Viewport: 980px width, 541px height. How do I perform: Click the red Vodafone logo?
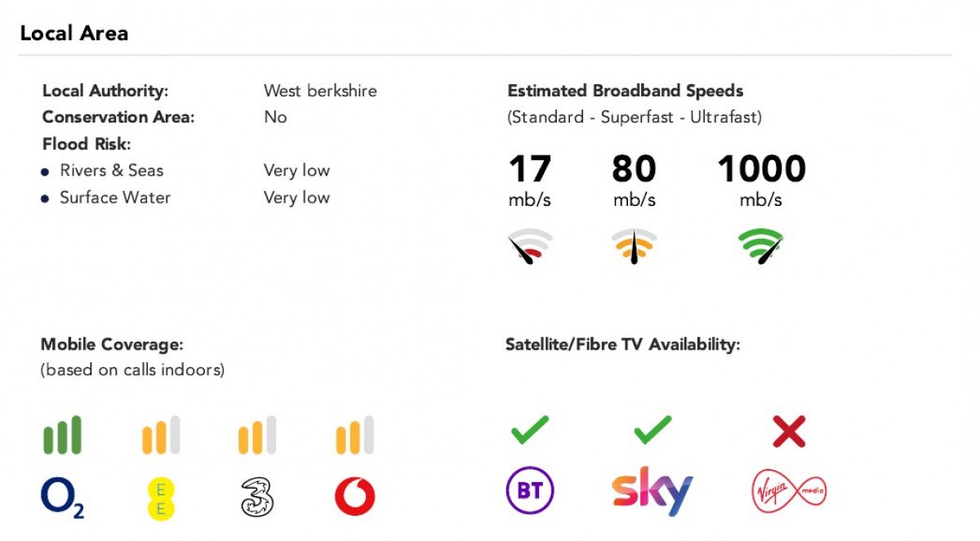354,497
